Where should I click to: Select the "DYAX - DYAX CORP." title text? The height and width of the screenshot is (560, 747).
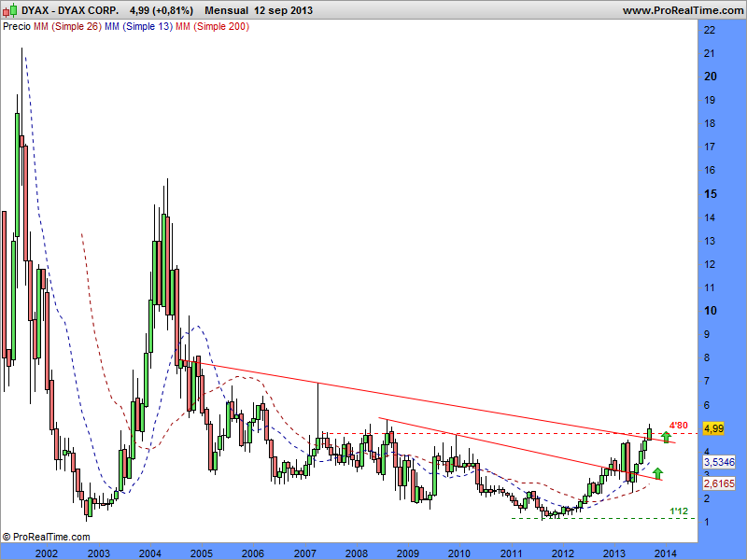(x=70, y=10)
